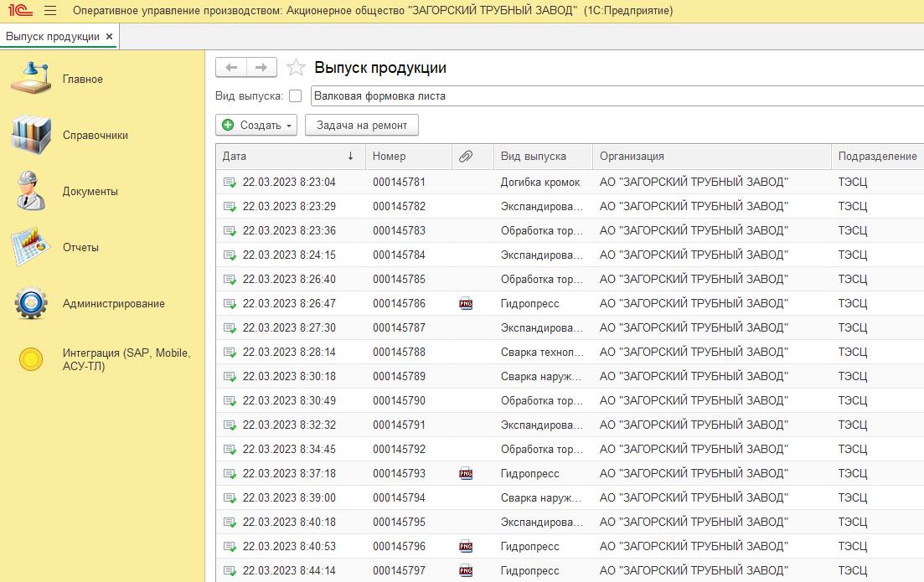Image resolution: width=924 pixels, height=582 pixels.
Task: Go back with the left arrow button
Action: (231, 68)
